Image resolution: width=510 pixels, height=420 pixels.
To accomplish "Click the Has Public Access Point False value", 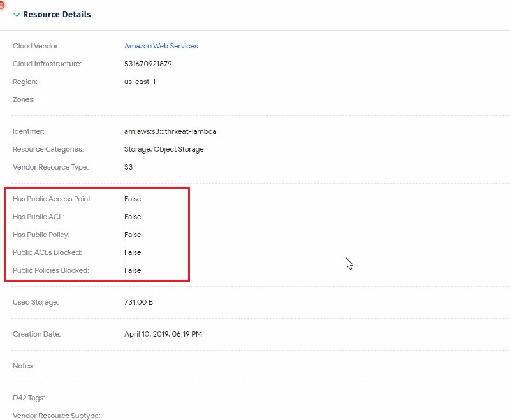I will point(133,199).
